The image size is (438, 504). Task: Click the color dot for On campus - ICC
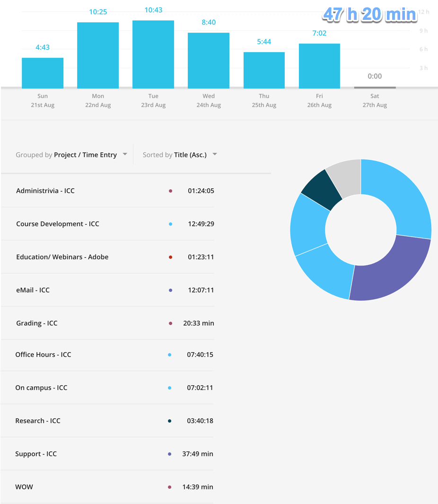point(170,388)
